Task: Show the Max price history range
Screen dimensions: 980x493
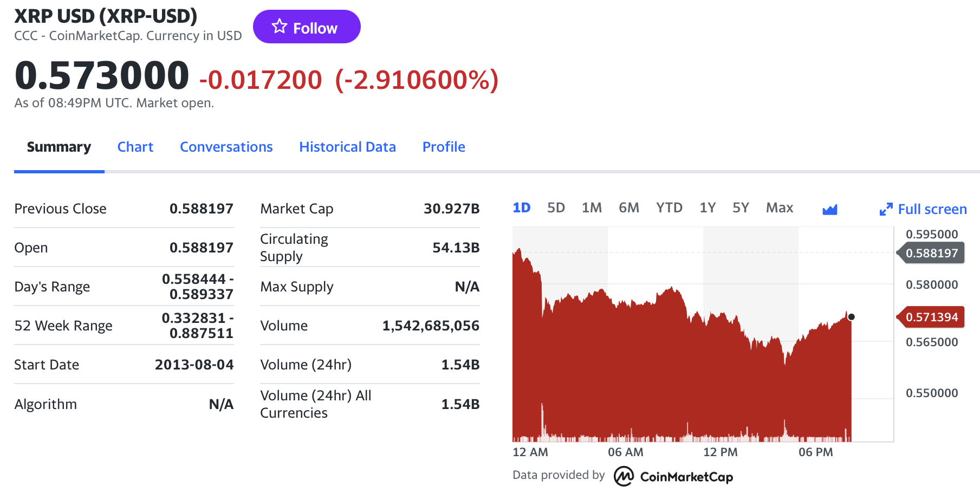Action: click(x=779, y=207)
